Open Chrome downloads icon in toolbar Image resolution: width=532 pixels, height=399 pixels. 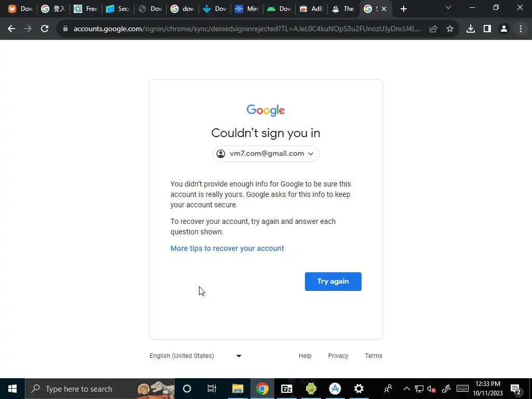pyautogui.click(x=471, y=29)
